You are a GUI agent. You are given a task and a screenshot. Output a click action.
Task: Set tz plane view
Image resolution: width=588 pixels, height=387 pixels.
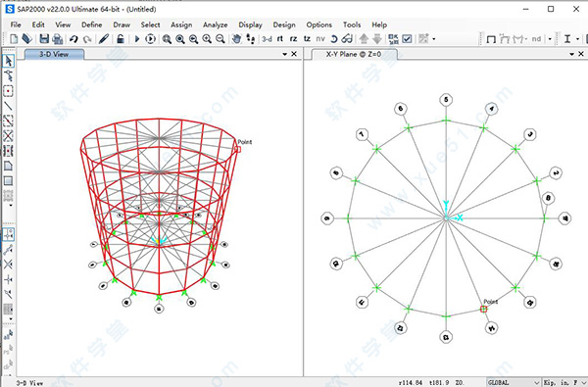(307, 38)
